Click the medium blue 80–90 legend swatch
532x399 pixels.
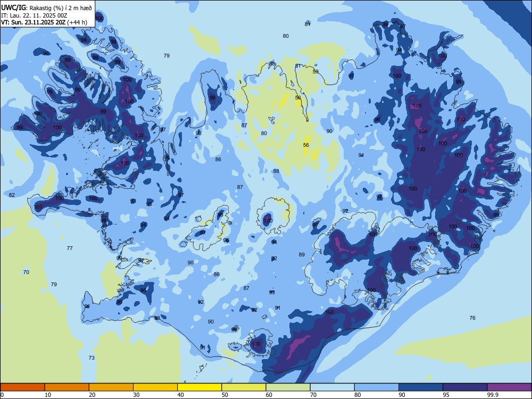coord(377,387)
